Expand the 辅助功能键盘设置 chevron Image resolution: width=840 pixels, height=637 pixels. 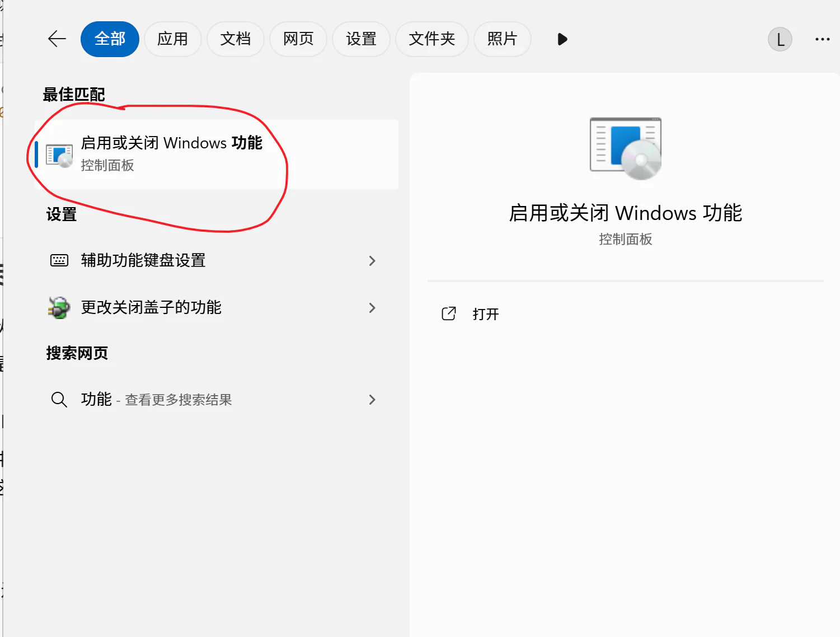pyautogui.click(x=372, y=260)
